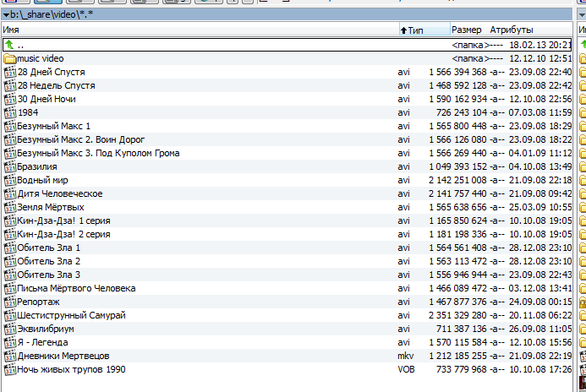
Task: Click the file icon of Дитя Человеческое
Action: click(10, 193)
